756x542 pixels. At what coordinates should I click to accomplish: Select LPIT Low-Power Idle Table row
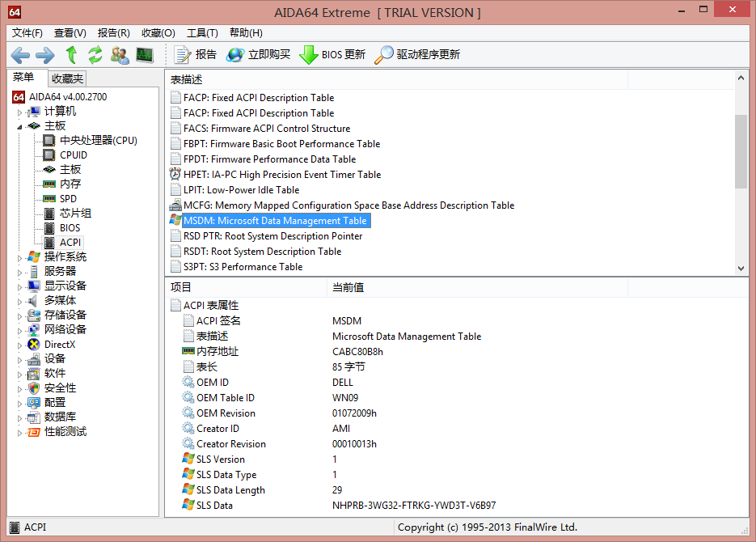[241, 190]
